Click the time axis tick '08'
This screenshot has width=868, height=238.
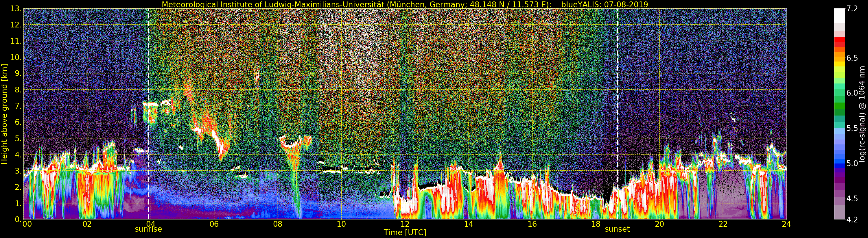click(x=278, y=224)
